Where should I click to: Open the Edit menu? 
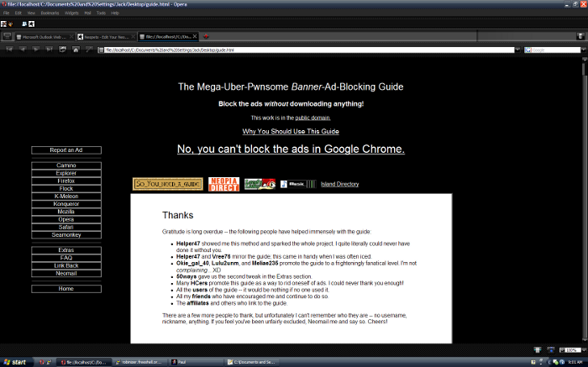tap(18, 13)
